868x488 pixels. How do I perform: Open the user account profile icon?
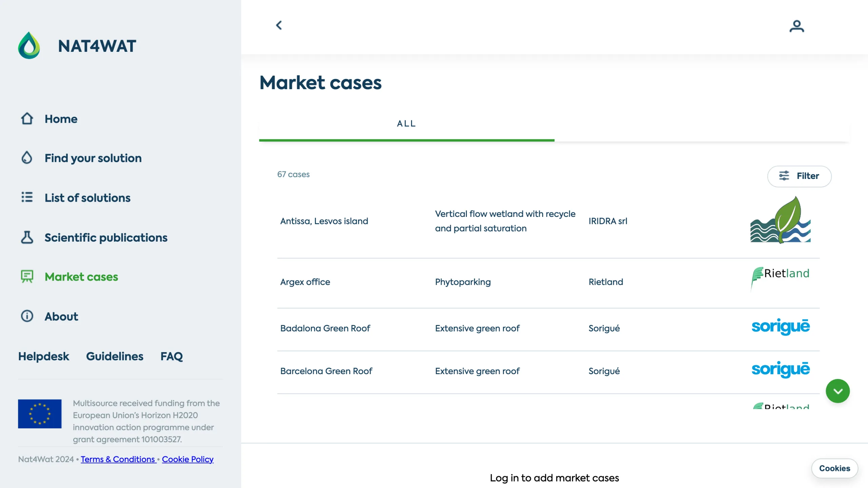(x=796, y=26)
